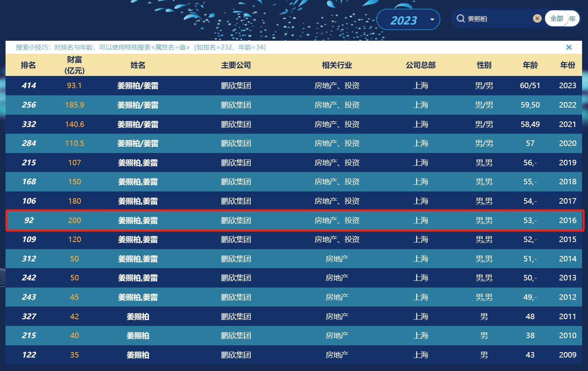Click age 59,50 cell
Screen dimensions: 588x371
[x=530, y=105]
